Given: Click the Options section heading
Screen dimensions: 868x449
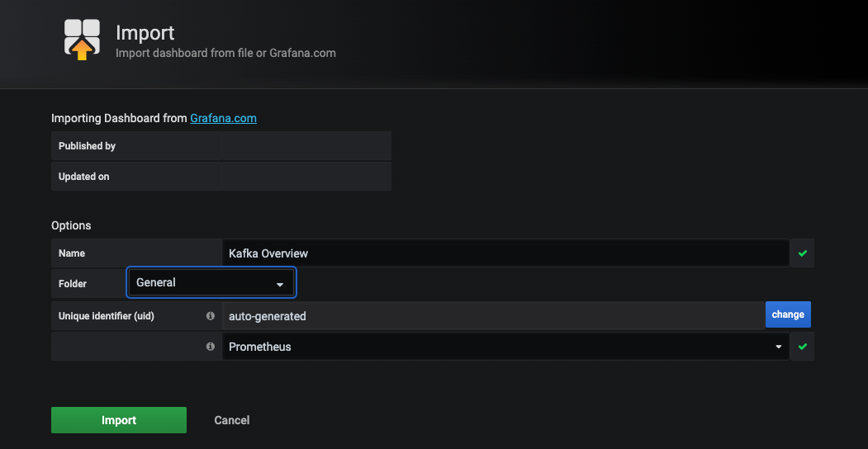Looking at the screenshot, I should [71, 225].
